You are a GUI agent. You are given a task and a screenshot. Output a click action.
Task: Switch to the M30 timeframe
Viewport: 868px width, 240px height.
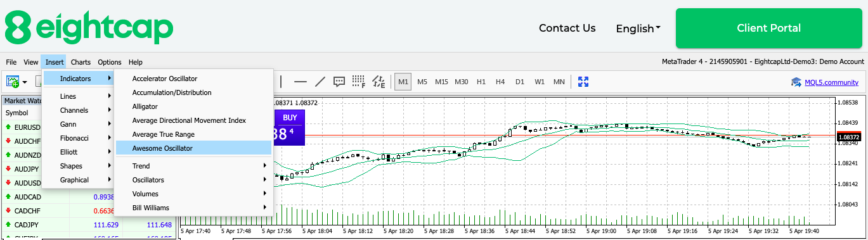point(462,82)
